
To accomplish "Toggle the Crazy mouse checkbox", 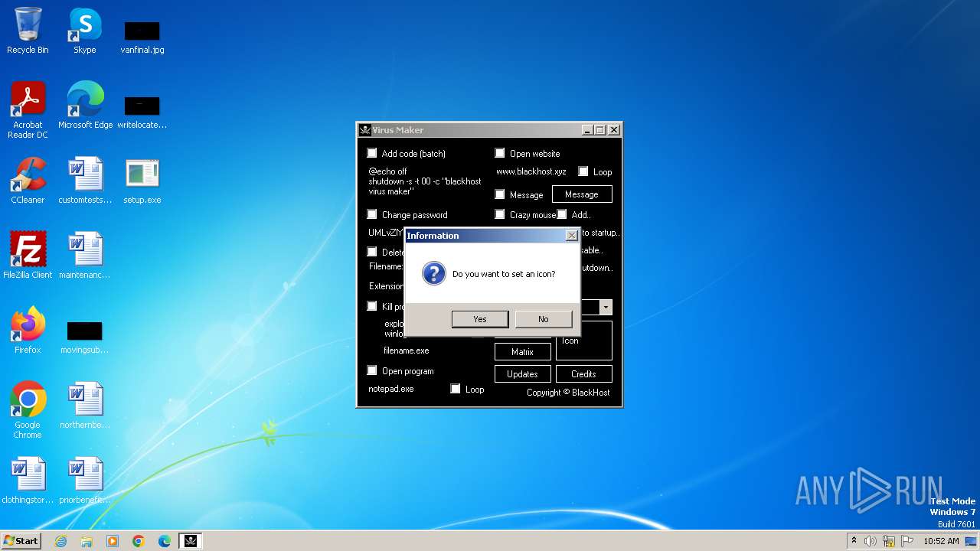I will (x=500, y=214).
